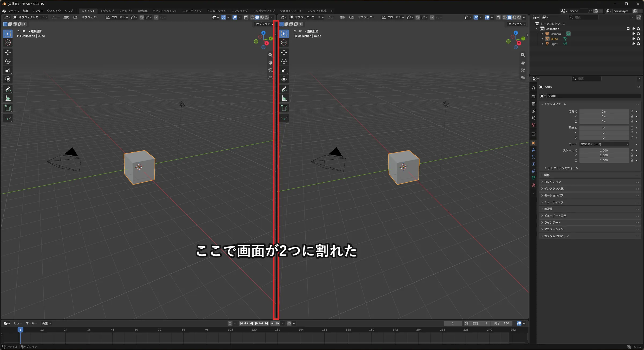
Task: Select the Rotate tool in left viewport
Action: pos(8,61)
